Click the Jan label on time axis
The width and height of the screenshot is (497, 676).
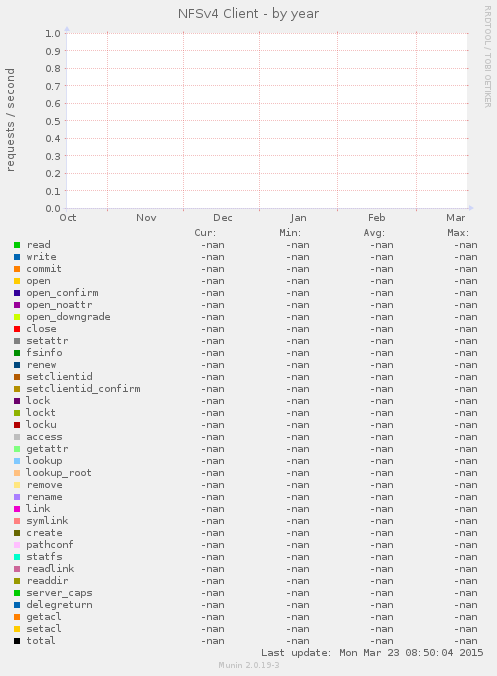(298, 218)
